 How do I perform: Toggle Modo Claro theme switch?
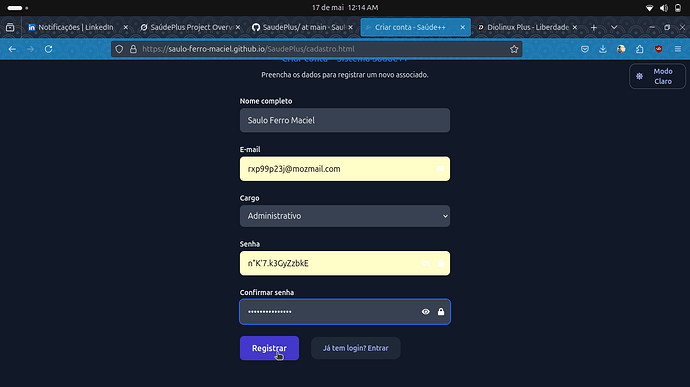(x=657, y=76)
